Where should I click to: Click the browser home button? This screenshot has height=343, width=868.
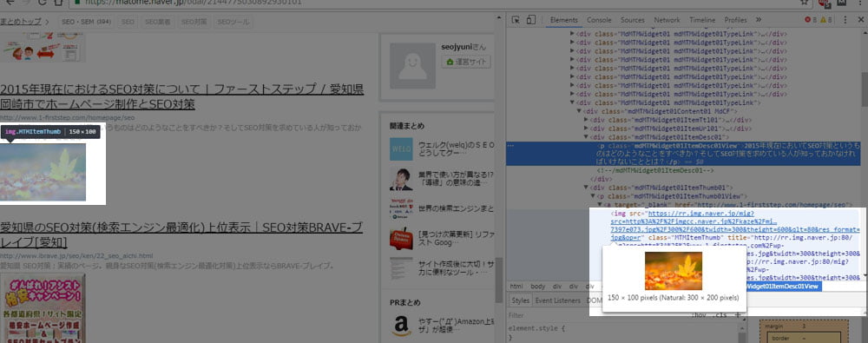tap(58, 3)
